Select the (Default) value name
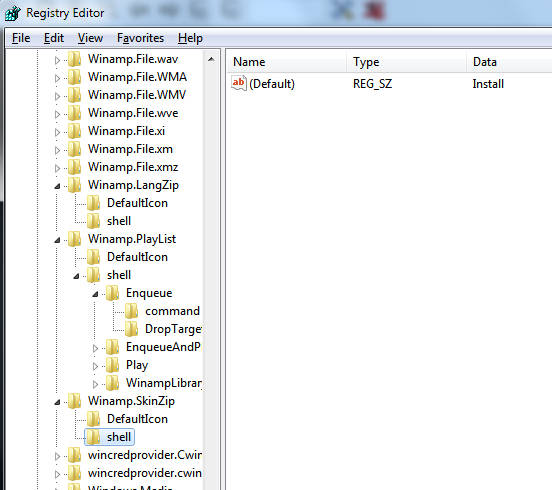Viewport: 552px width, 490px height. [x=272, y=84]
